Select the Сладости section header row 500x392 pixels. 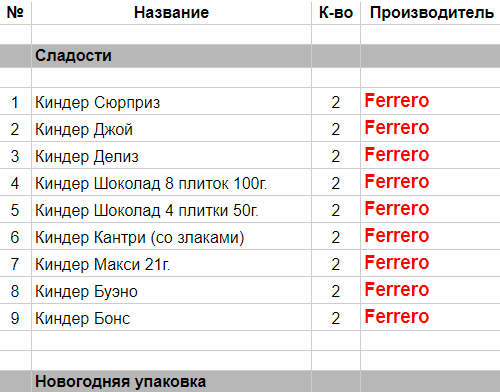pyautogui.click(x=250, y=56)
